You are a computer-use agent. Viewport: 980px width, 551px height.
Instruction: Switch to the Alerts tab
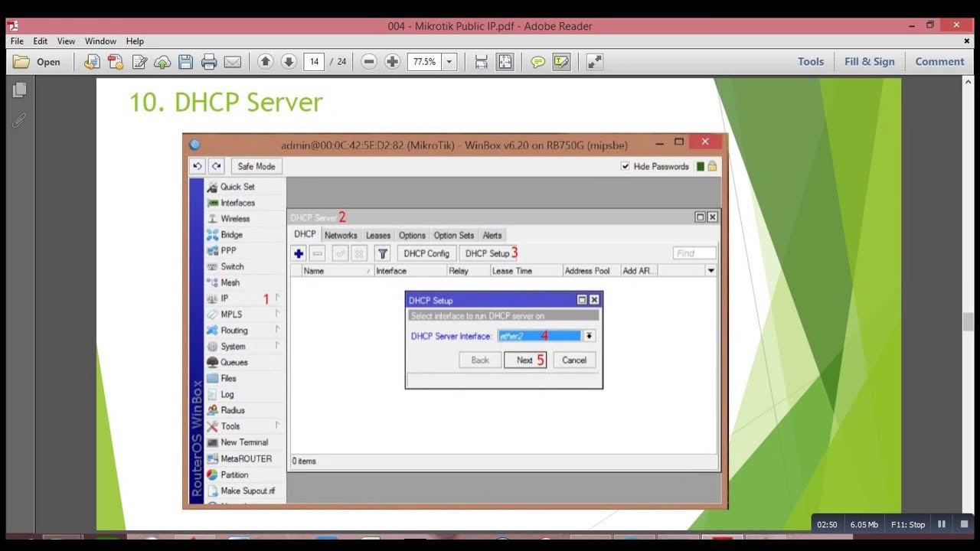[492, 235]
